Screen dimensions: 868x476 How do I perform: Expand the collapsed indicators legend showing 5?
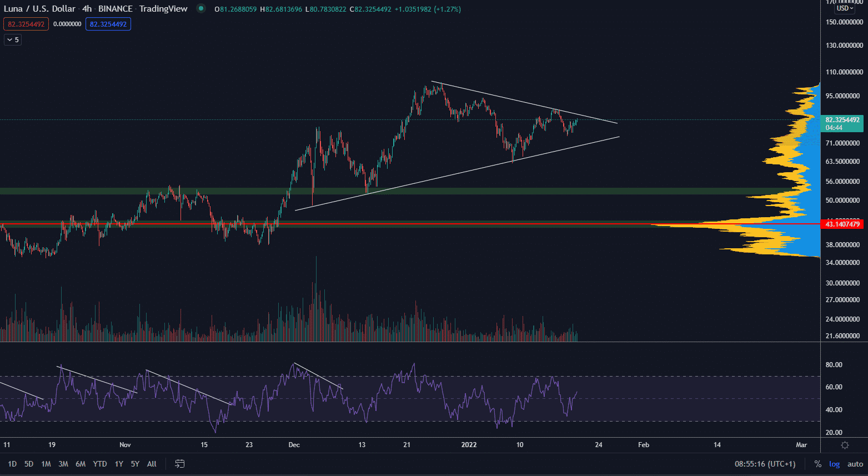click(x=13, y=40)
